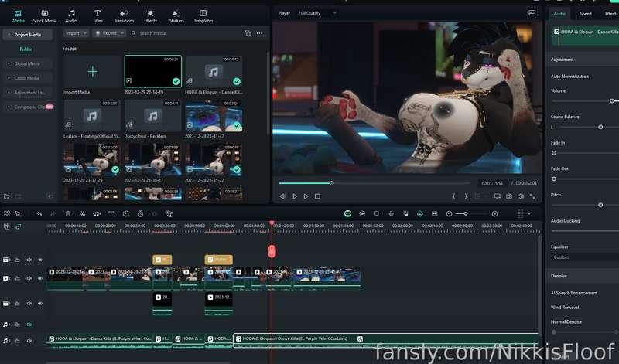Collapse the media sidebar with arrow icon
Viewport: 619px width, 364px height.
pyautogui.click(x=50, y=196)
